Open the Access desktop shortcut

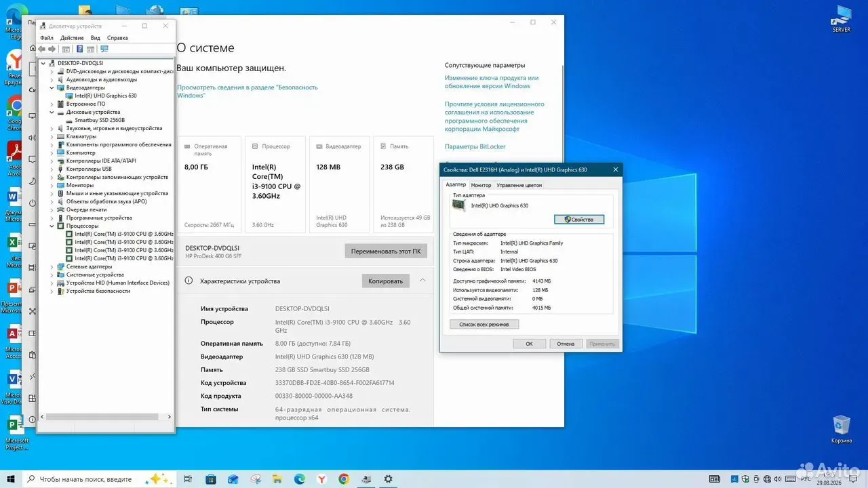coord(14,341)
